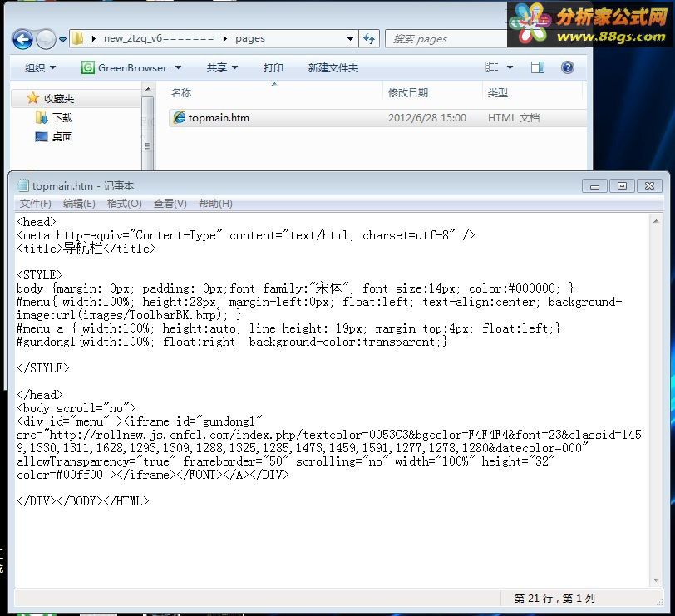The width and height of the screenshot is (675, 616).
Task: Click the folder icon in address bar
Action: click(78, 38)
